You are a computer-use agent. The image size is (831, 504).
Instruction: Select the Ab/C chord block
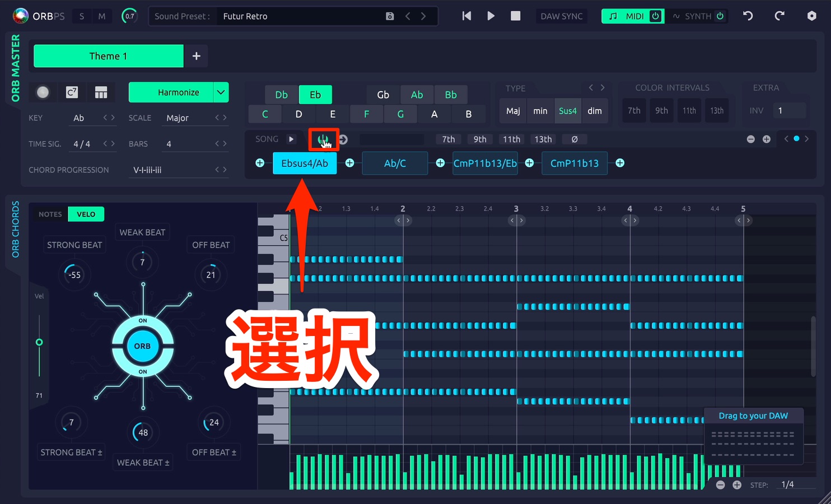[395, 163]
